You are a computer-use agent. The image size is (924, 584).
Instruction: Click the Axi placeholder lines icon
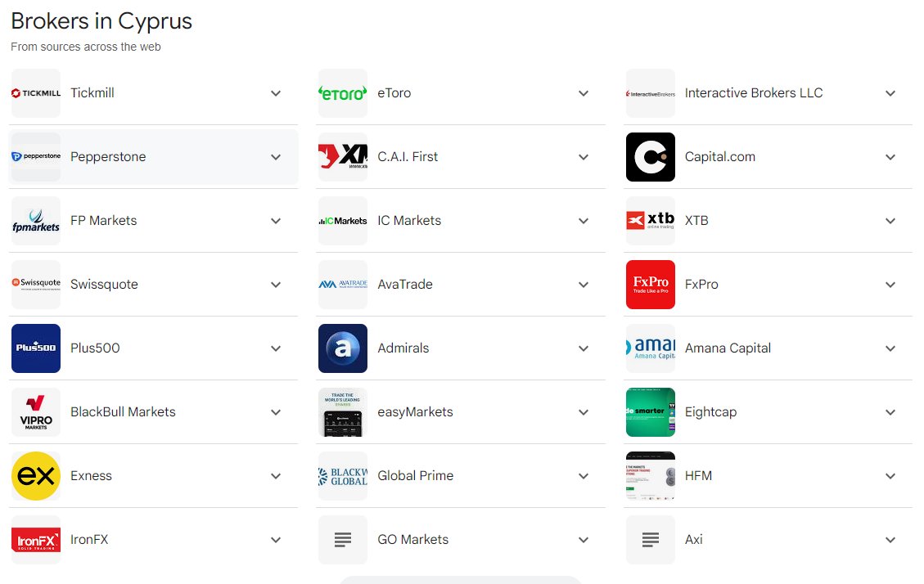pyautogui.click(x=651, y=540)
